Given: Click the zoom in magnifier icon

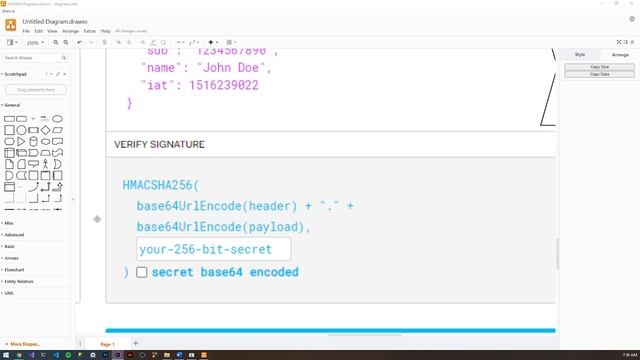Looking at the screenshot, I should [56, 42].
